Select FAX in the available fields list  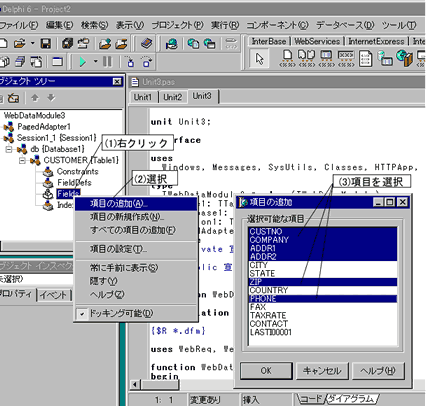[x=323, y=307]
